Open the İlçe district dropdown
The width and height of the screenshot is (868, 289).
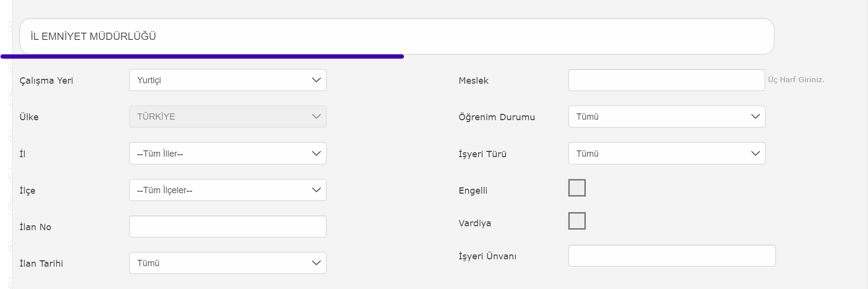click(x=228, y=190)
